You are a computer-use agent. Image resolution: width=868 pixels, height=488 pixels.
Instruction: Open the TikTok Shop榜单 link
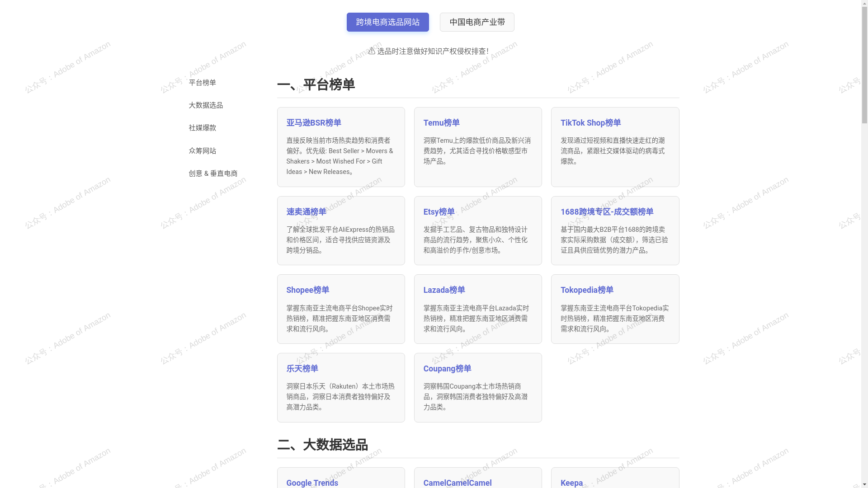point(590,123)
